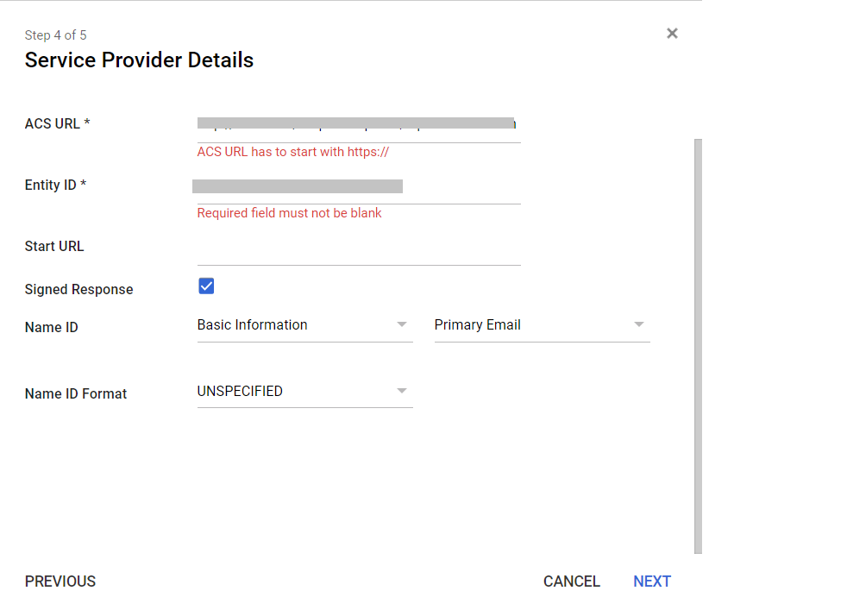Click the NEXT button
847x616 pixels.
pos(651,581)
